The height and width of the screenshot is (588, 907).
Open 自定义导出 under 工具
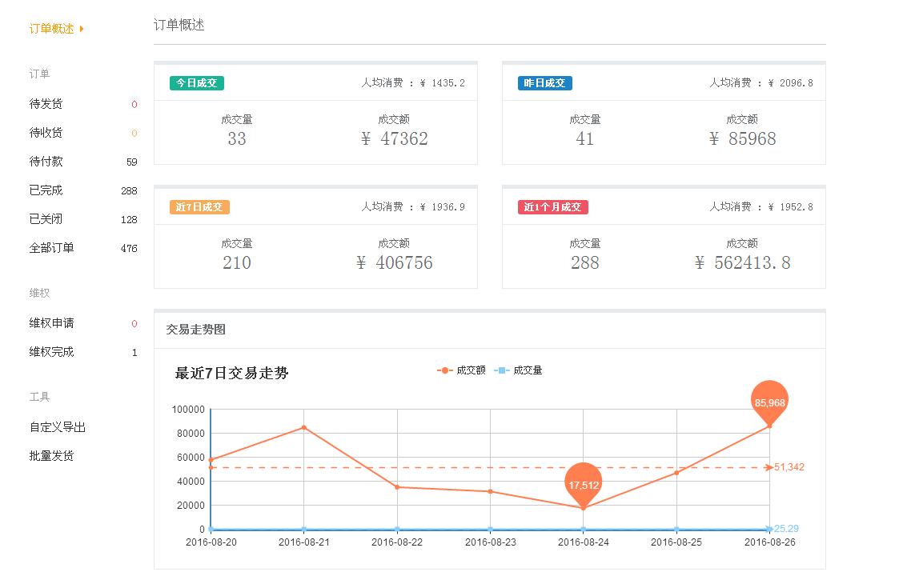[58, 426]
